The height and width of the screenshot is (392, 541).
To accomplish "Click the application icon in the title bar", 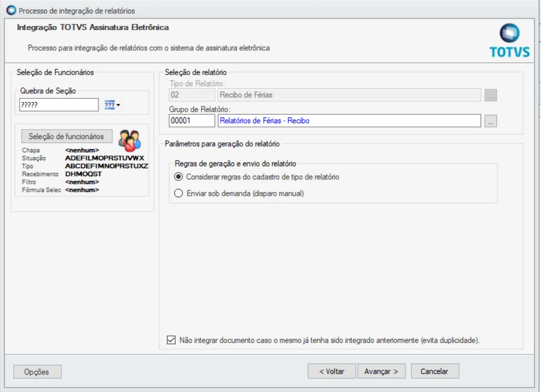I will (11, 11).
